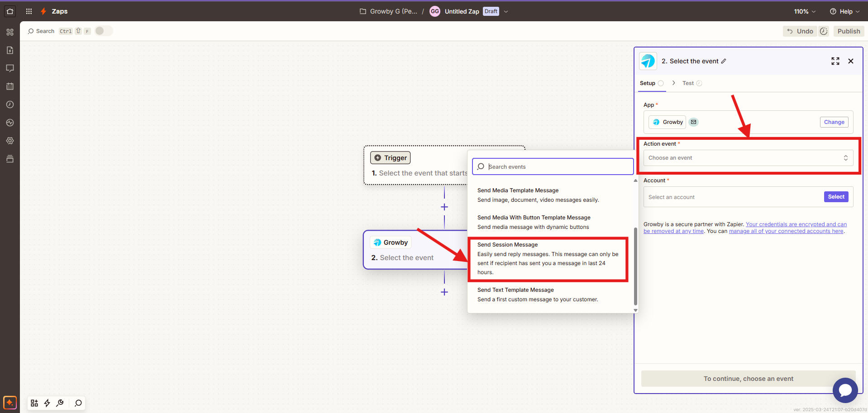
Task: Open the versions stack icon in sidebar
Action: click(10, 159)
